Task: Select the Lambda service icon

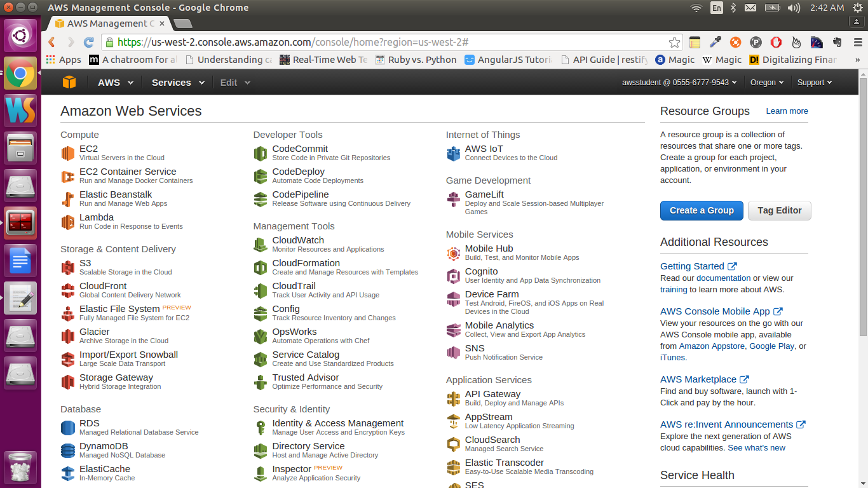Action: click(x=68, y=220)
